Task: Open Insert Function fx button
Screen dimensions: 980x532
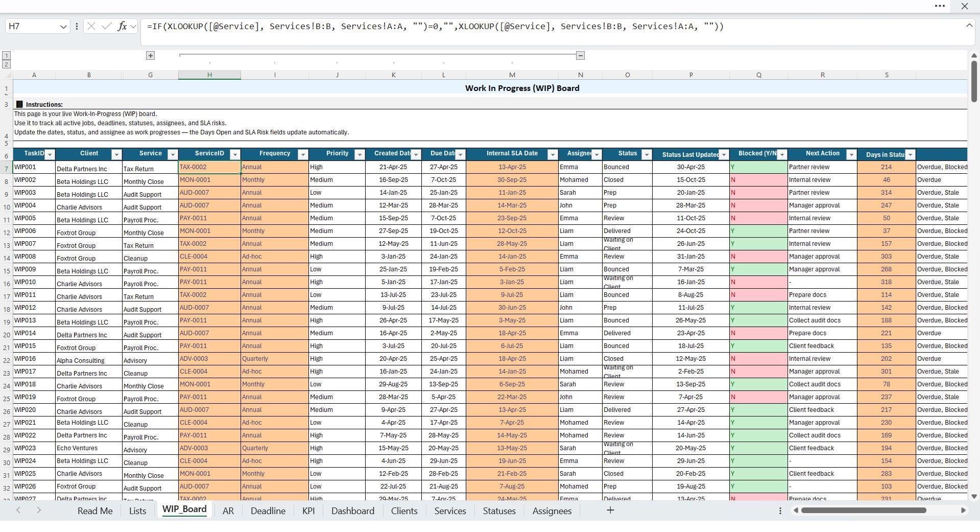Action: tap(122, 26)
